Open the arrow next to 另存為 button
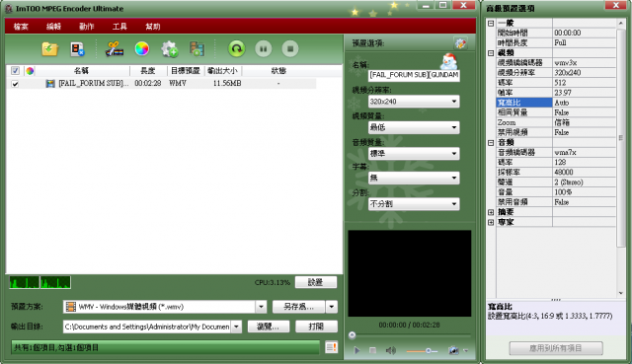Image resolution: width=632 pixels, height=364 pixels. [332, 307]
